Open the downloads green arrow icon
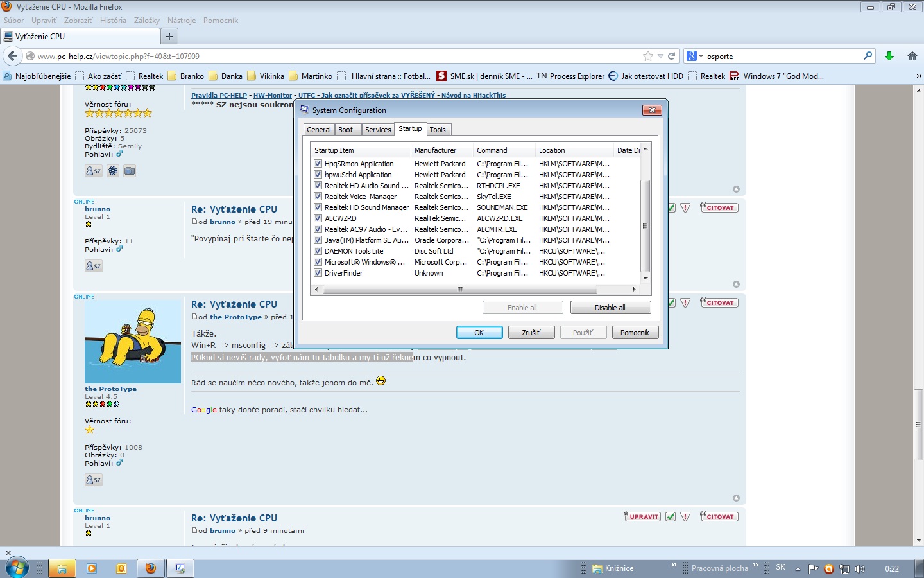The height and width of the screenshot is (578, 924). (x=889, y=56)
